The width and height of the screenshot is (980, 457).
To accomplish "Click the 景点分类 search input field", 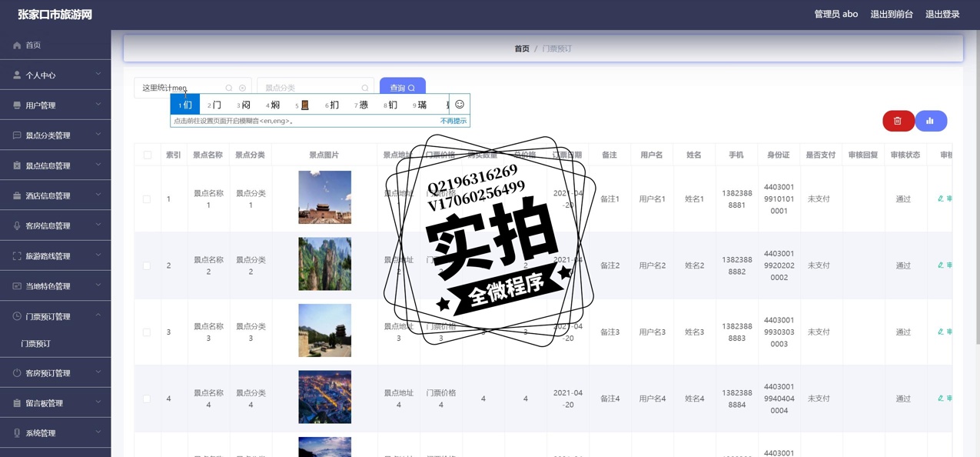I will point(307,88).
